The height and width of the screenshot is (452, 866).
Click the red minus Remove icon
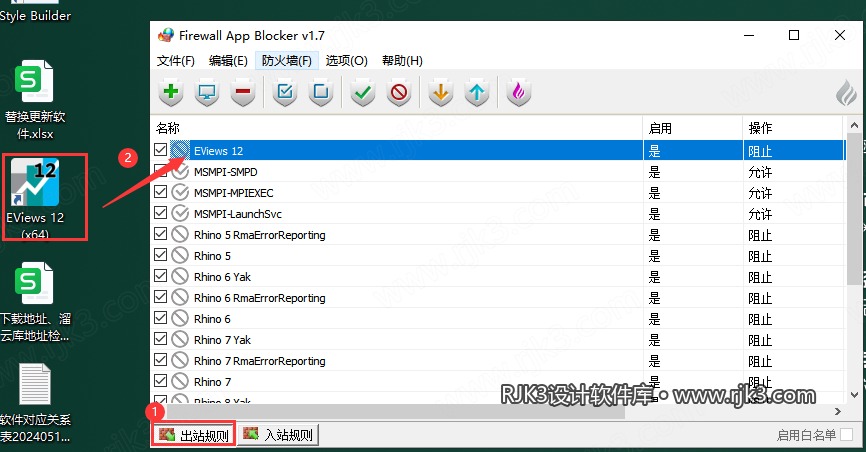tap(243, 92)
